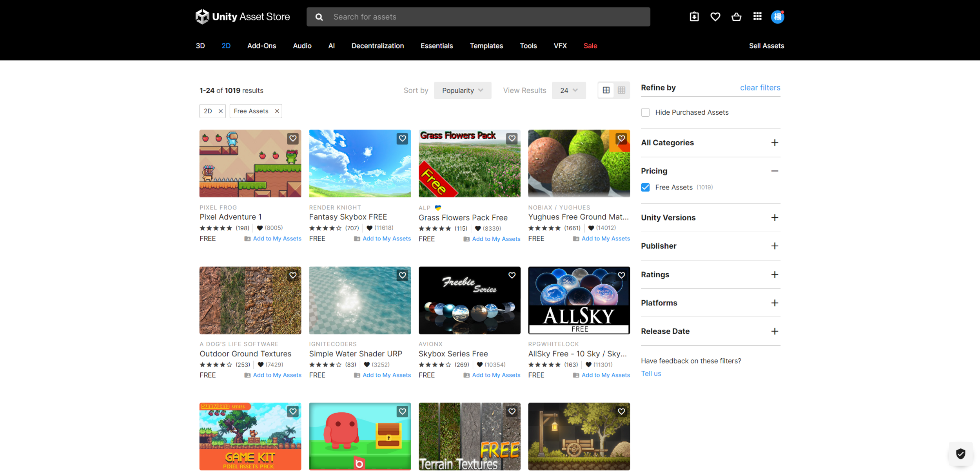Uncheck the Free Assets pricing filter
This screenshot has height=475, width=980.
[x=645, y=188]
